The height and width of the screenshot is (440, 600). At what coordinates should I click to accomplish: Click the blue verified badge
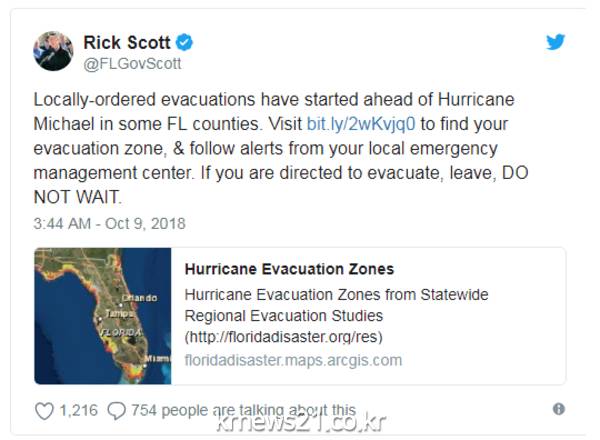coord(185,42)
